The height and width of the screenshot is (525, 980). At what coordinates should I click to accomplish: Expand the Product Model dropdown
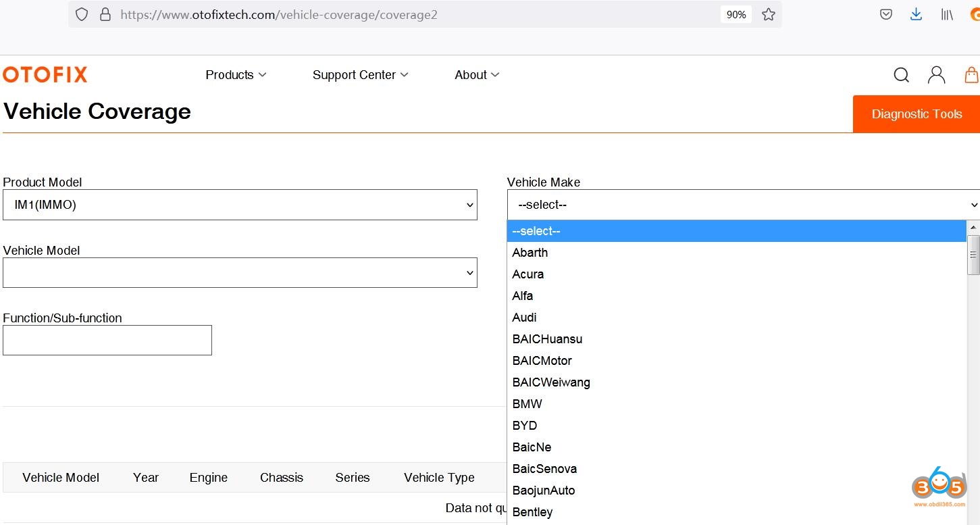click(240, 205)
